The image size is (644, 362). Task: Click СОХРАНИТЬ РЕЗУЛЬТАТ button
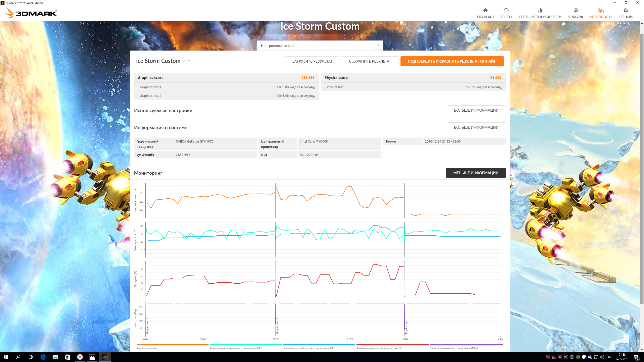[x=370, y=61]
